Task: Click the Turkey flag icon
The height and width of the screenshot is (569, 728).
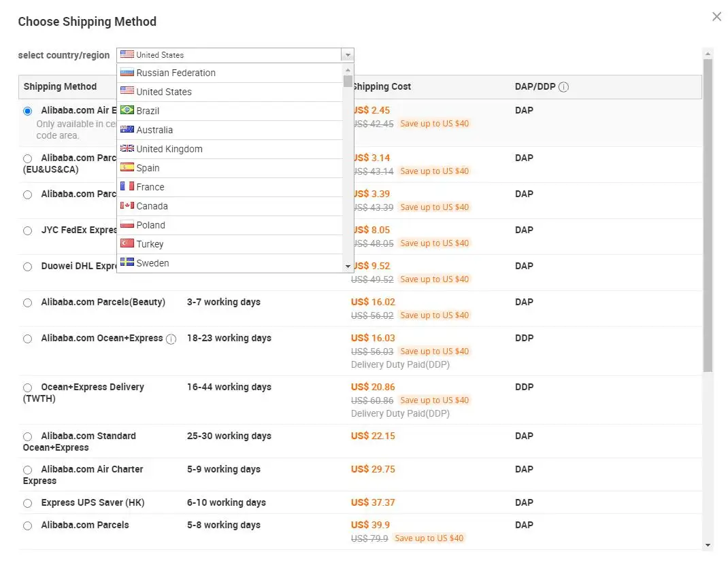Action: tap(127, 243)
